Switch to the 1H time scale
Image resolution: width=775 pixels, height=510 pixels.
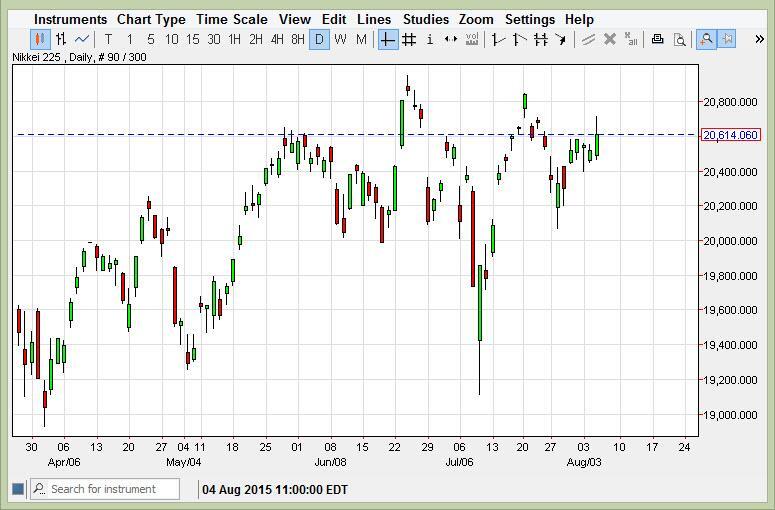pos(234,40)
